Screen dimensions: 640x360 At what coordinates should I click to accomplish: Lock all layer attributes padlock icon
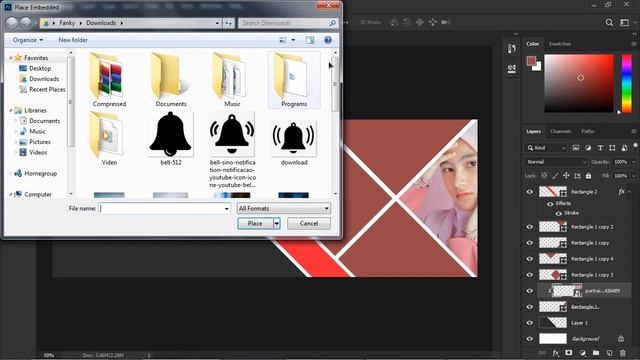(x=588, y=176)
